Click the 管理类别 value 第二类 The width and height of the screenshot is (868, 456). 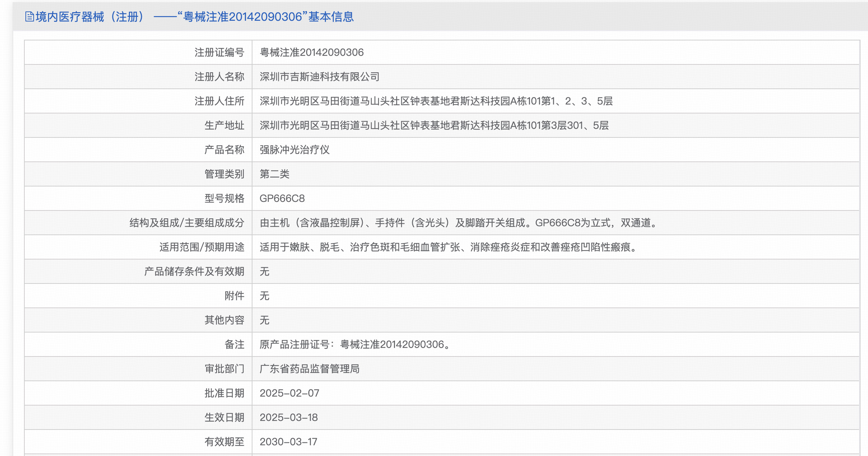pos(275,174)
